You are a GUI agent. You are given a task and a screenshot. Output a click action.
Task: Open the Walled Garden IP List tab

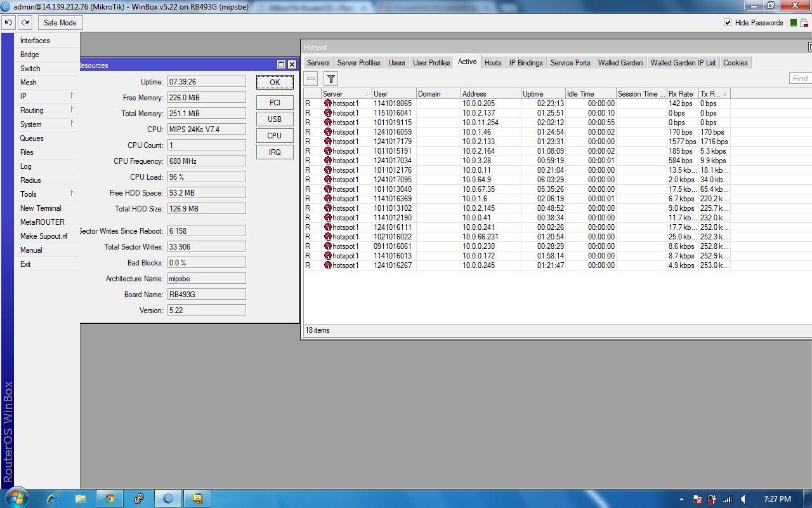click(683, 63)
